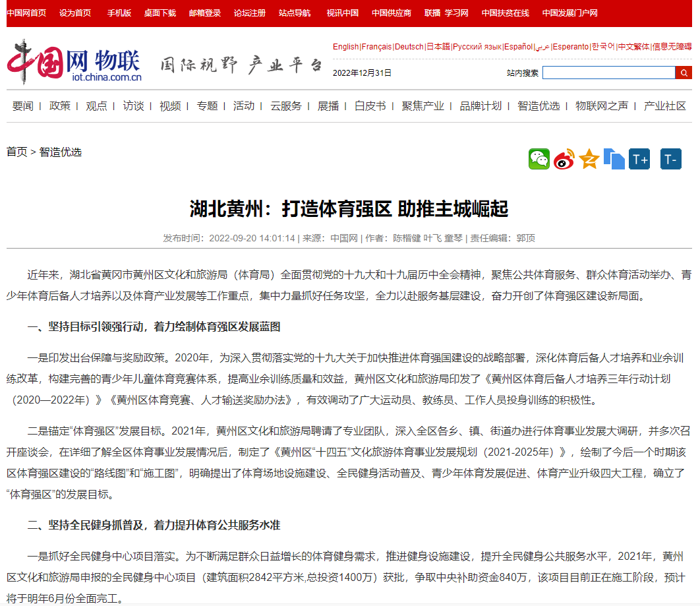This screenshot has height=606, width=700.
Task: Click the headline 湖北黄州：打造体育强区 助推主城崛起
Action: pos(349,208)
